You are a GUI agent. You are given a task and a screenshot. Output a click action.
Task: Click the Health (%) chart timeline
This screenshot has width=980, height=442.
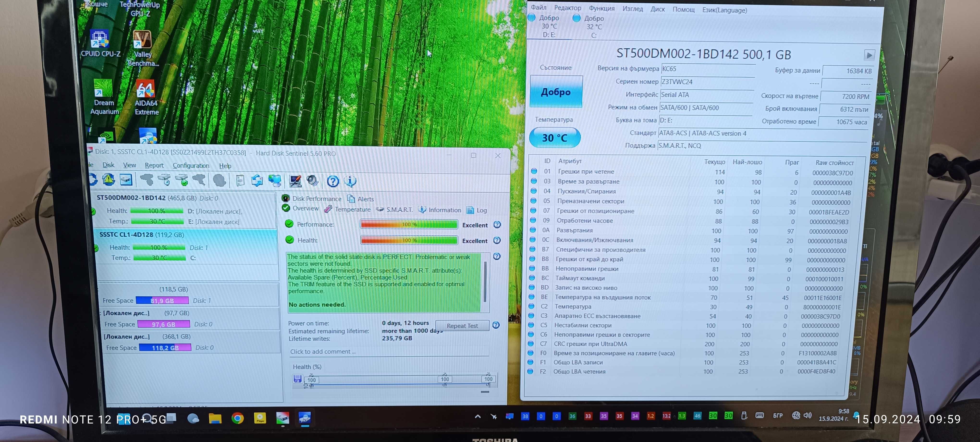[399, 380]
